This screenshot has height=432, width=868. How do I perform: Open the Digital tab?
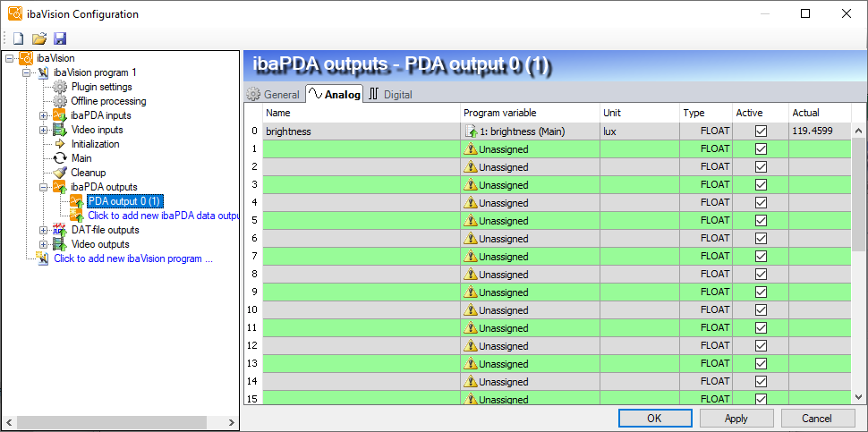point(391,95)
